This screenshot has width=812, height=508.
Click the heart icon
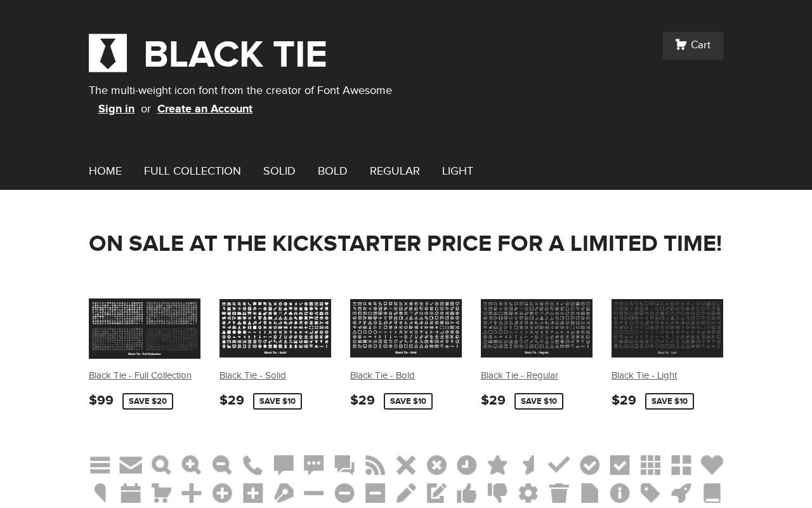[x=712, y=465]
